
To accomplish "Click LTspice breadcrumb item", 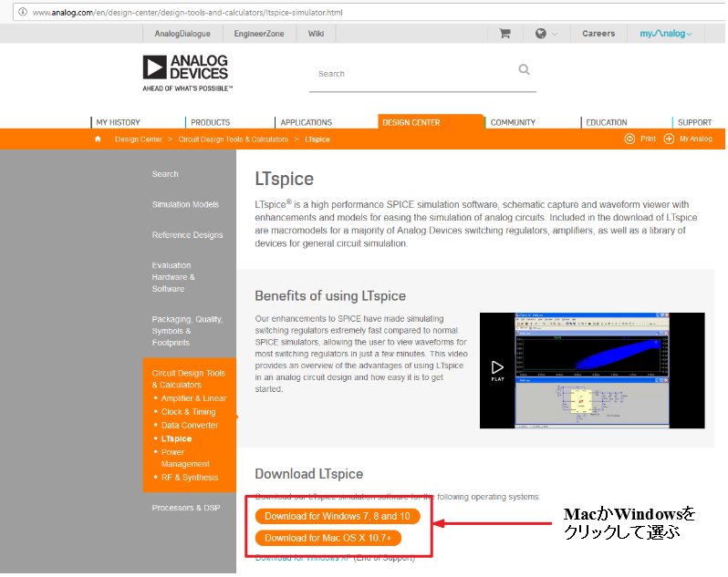I will (x=317, y=139).
